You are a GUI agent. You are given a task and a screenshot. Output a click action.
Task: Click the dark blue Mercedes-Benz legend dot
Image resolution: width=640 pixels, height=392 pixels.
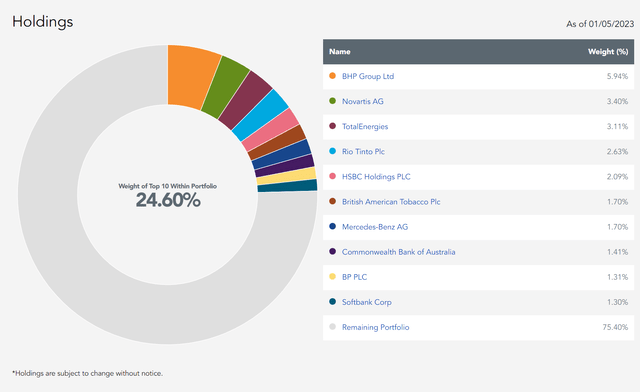[x=332, y=226]
